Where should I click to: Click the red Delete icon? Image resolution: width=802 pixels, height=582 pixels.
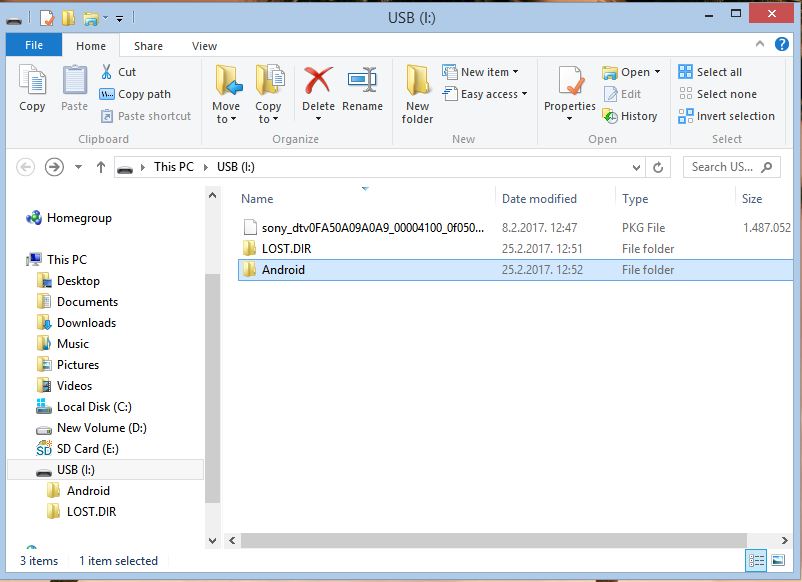pyautogui.click(x=318, y=88)
